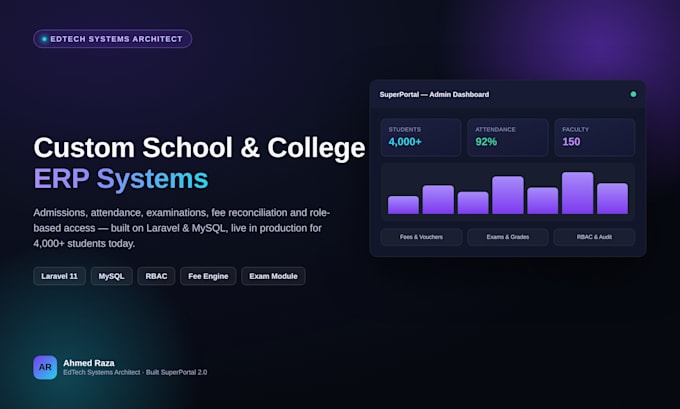Open the STUDENTS 4,000+ stat card
Screen dimensions: 680x409
[421, 137]
